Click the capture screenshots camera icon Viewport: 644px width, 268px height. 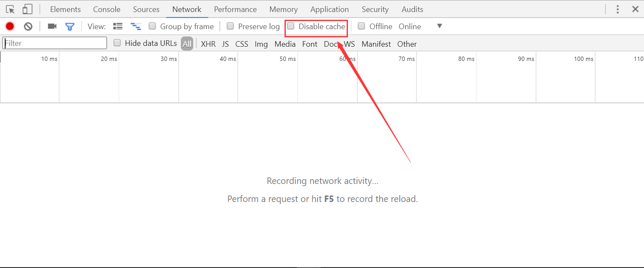(52, 26)
